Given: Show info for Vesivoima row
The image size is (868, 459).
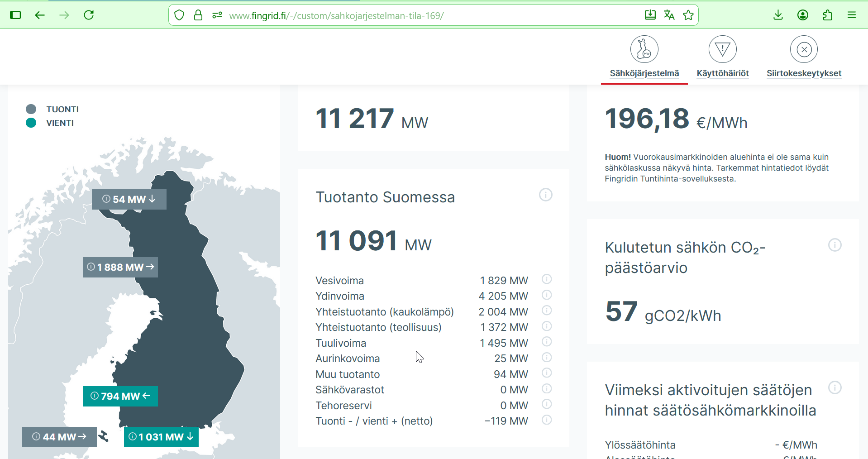Looking at the screenshot, I should point(547,279).
